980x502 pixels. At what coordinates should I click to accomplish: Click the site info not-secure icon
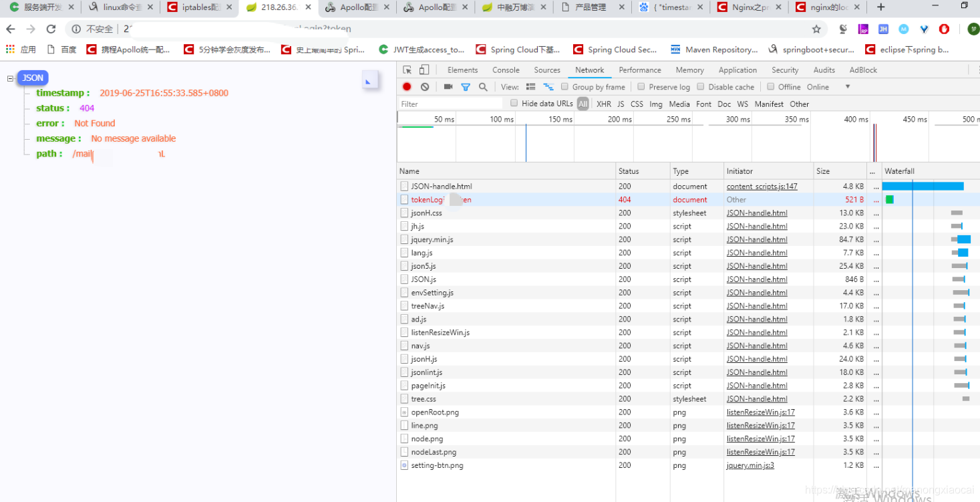click(76, 29)
